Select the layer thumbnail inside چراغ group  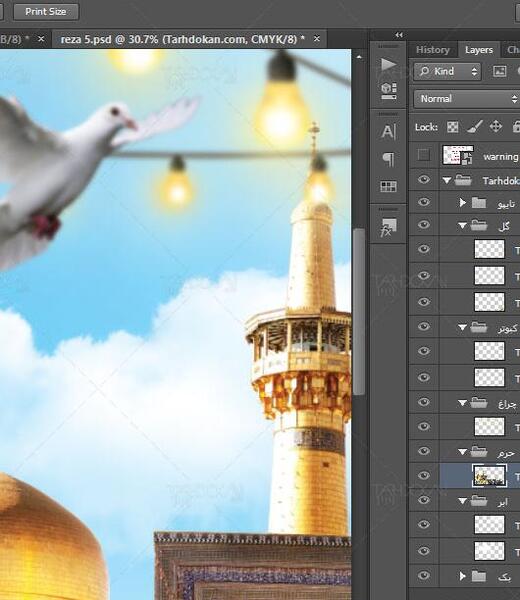click(x=489, y=427)
